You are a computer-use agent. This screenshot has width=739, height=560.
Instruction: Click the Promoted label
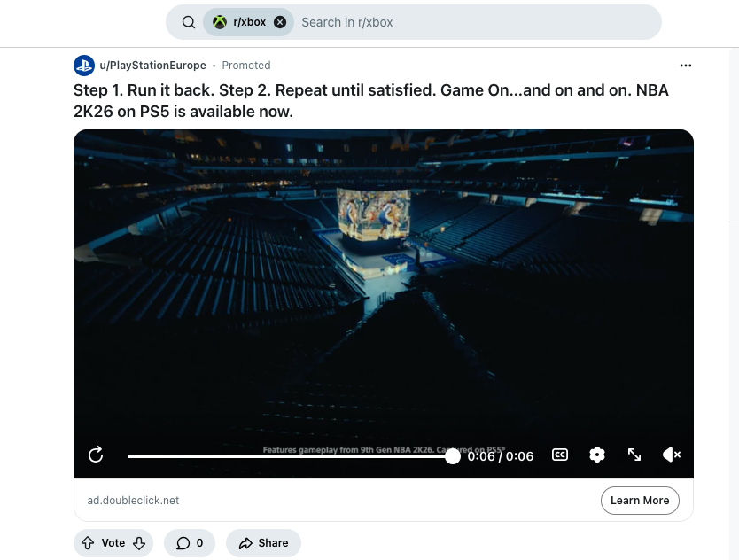245,65
